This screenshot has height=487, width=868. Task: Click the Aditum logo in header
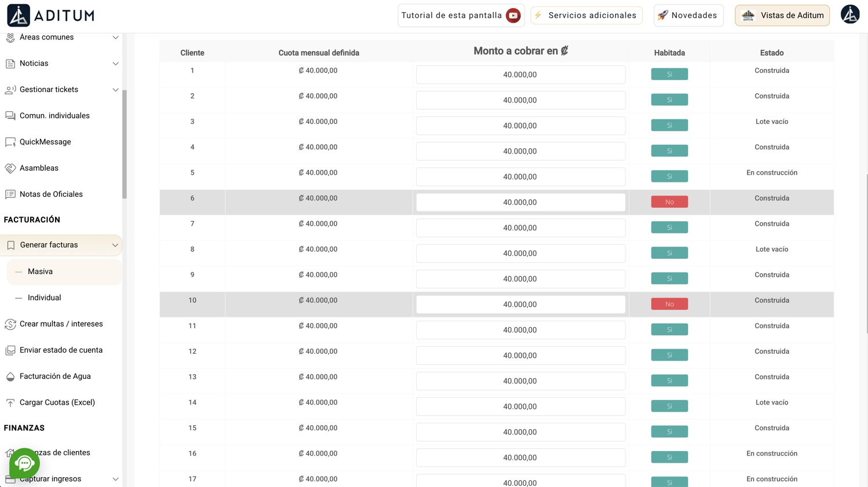(51, 16)
